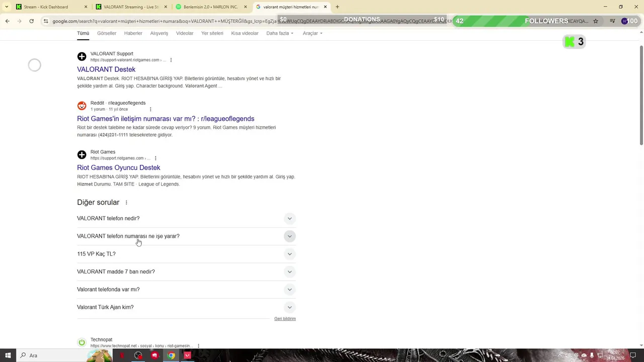Open the media control icon in toolbar

point(612,21)
